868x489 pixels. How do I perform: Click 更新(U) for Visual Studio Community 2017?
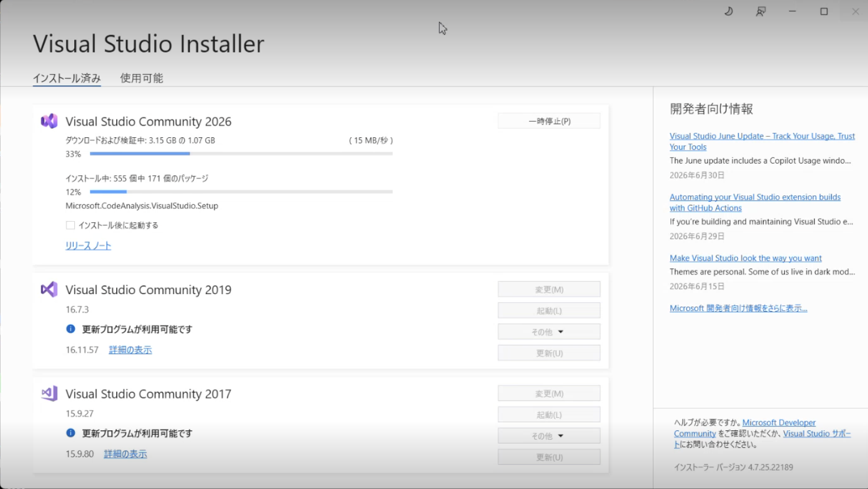(549, 457)
